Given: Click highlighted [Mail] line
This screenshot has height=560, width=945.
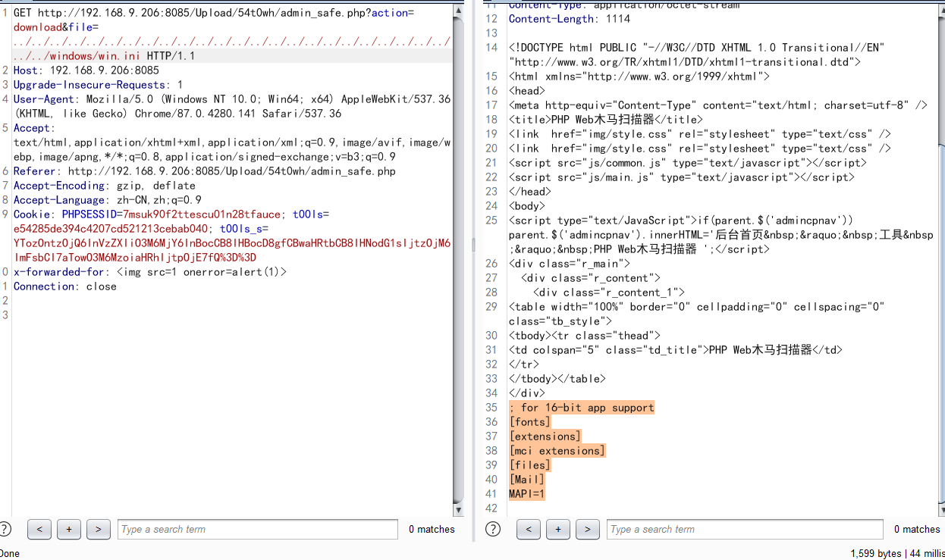Looking at the screenshot, I should (527, 480).
